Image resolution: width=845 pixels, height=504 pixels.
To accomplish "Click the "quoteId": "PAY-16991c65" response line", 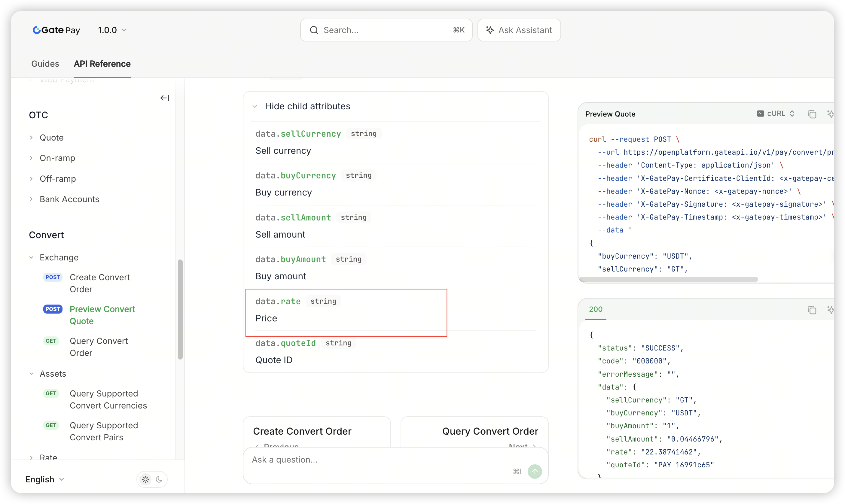I will 660,465.
